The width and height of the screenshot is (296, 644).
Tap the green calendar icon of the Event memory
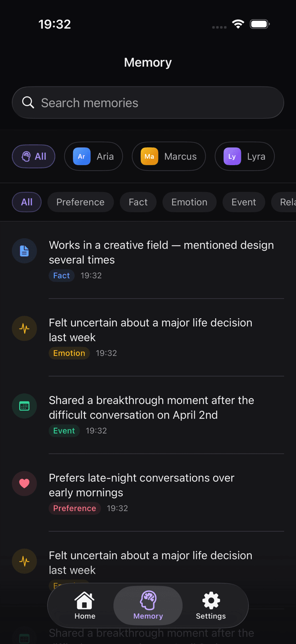24,406
